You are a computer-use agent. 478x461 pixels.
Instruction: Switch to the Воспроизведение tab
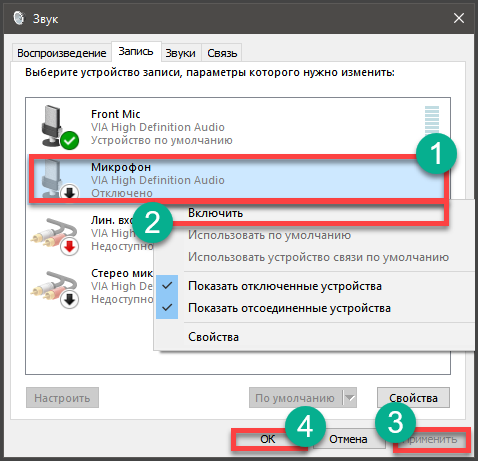tap(62, 53)
